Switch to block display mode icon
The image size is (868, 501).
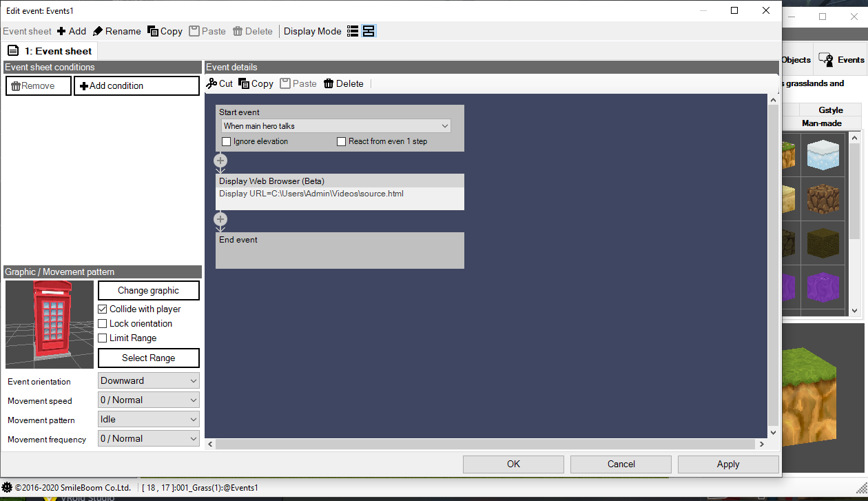click(x=369, y=31)
